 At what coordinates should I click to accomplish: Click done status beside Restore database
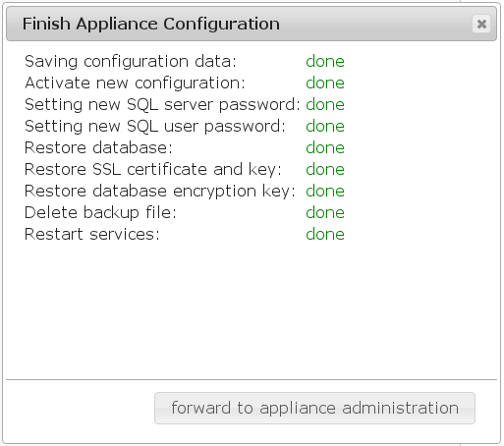pos(325,147)
